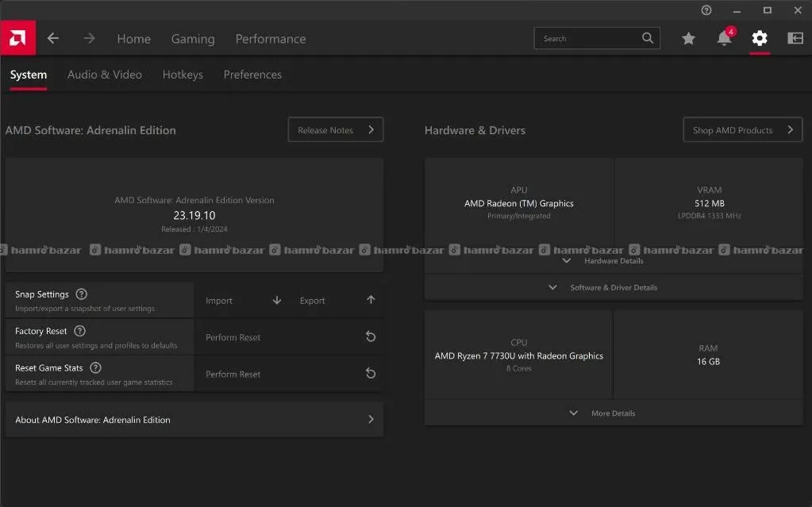The image size is (812, 507).
Task: Click Shop AMD Products button
Action: point(743,130)
